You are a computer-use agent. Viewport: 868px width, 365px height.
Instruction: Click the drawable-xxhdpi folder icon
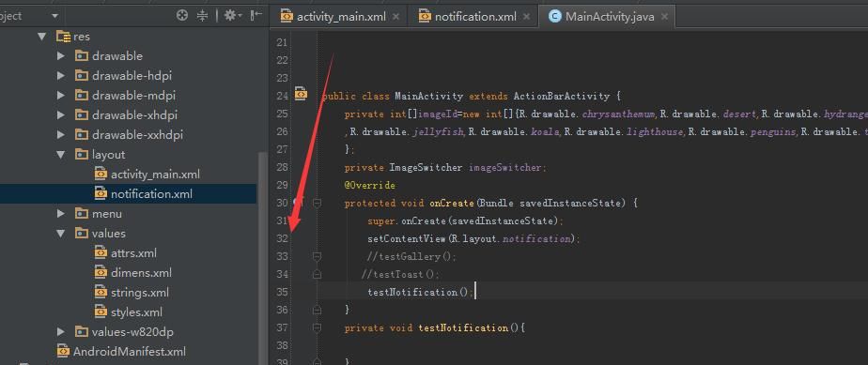point(82,135)
